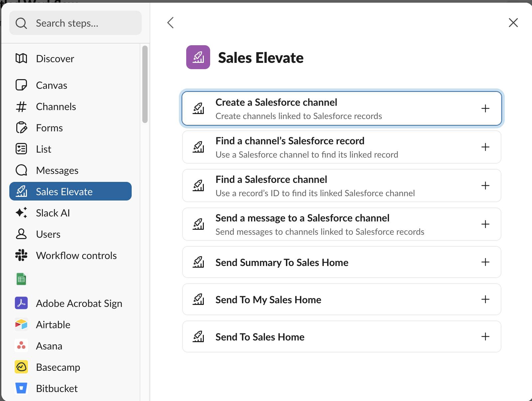Add Find a Salesforce channel with plus
This screenshot has width=532, height=401.
tap(485, 186)
